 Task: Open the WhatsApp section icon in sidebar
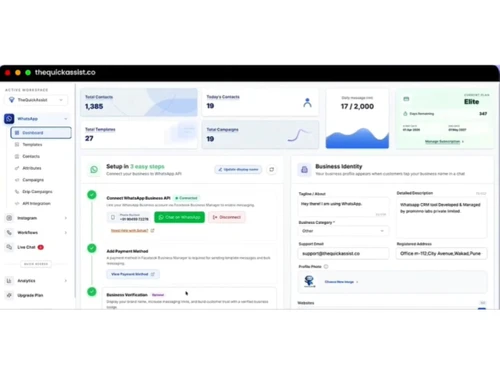[9, 119]
